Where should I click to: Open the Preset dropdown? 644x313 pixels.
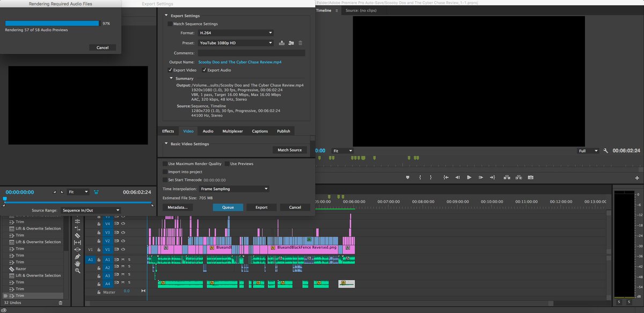coord(235,43)
